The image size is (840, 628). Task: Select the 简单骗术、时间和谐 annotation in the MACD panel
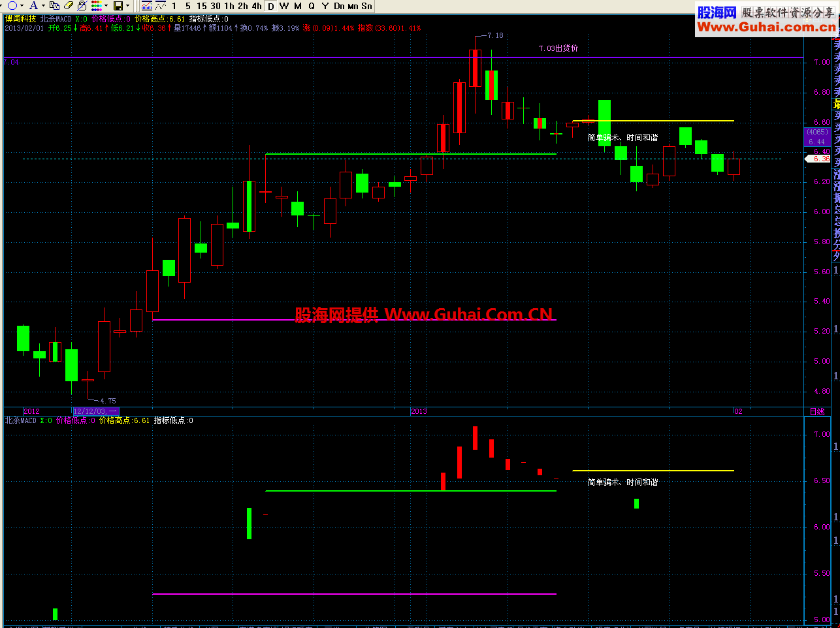coord(622,482)
